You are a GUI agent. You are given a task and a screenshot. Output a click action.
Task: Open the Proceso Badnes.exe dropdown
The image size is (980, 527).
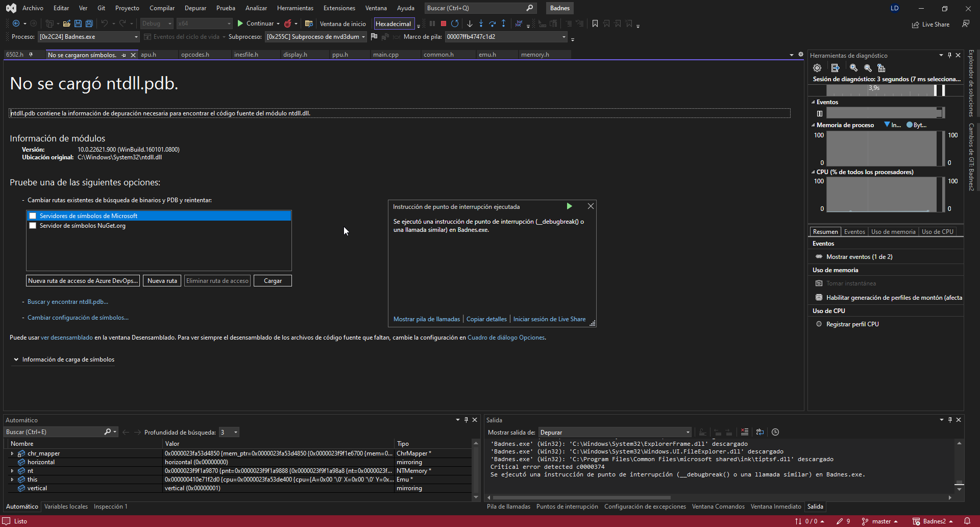[x=135, y=36]
